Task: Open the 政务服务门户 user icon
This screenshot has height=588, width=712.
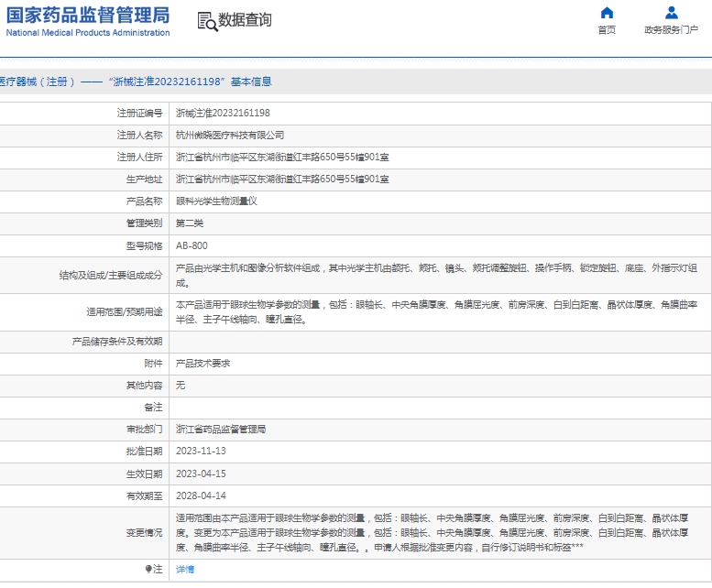Action: (x=671, y=13)
